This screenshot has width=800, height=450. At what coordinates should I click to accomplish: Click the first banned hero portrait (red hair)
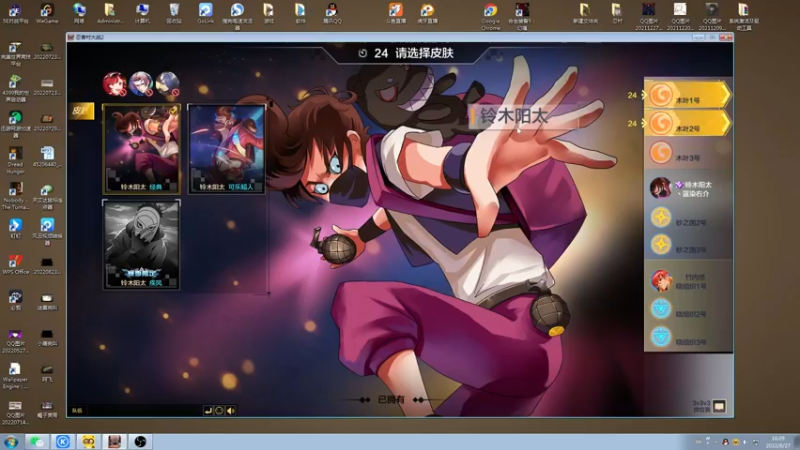[x=114, y=84]
